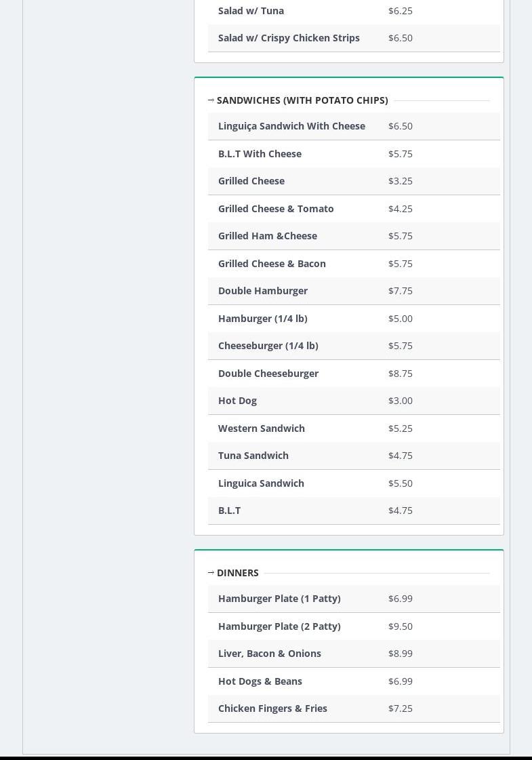Click the Double Cheeseburger menu row
The width and height of the screenshot is (532, 760).
pyautogui.click(x=268, y=374)
